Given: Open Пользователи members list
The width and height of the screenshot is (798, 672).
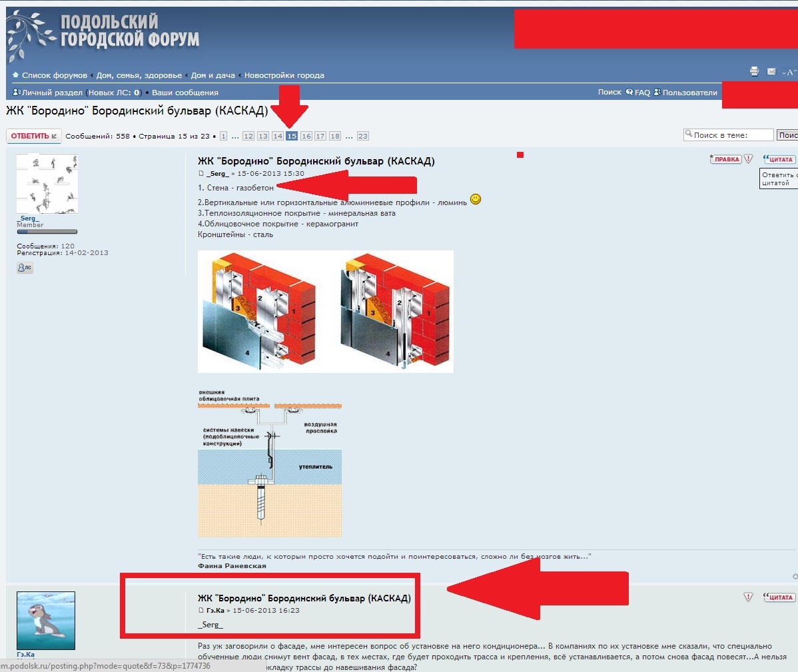Looking at the screenshot, I should (x=689, y=93).
